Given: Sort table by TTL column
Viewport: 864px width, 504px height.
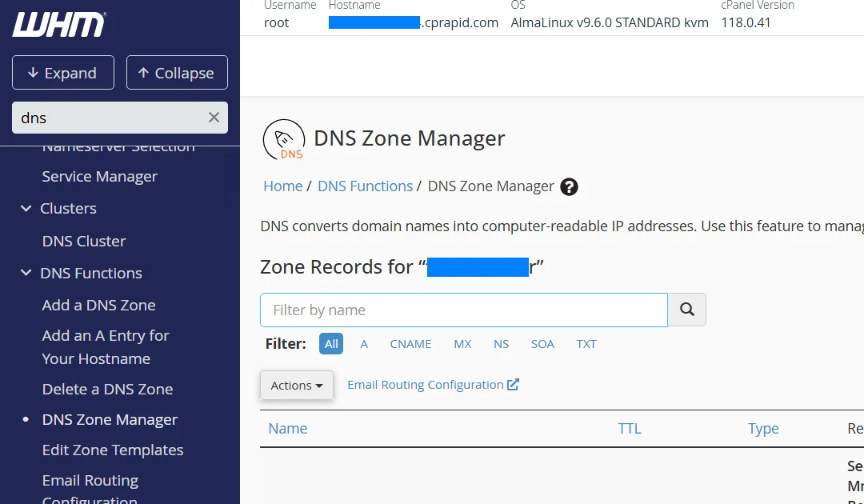Looking at the screenshot, I should (x=630, y=429).
